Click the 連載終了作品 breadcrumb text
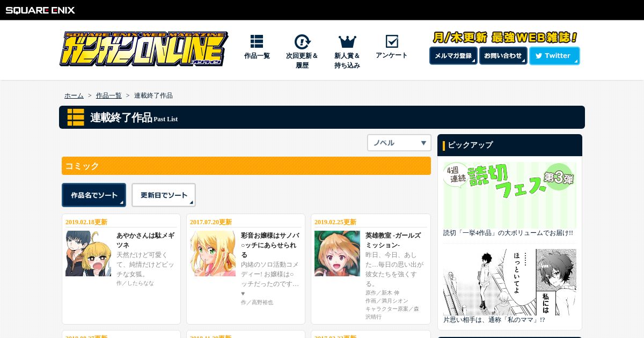This screenshot has width=644, height=338. click(x=153, y=95)
